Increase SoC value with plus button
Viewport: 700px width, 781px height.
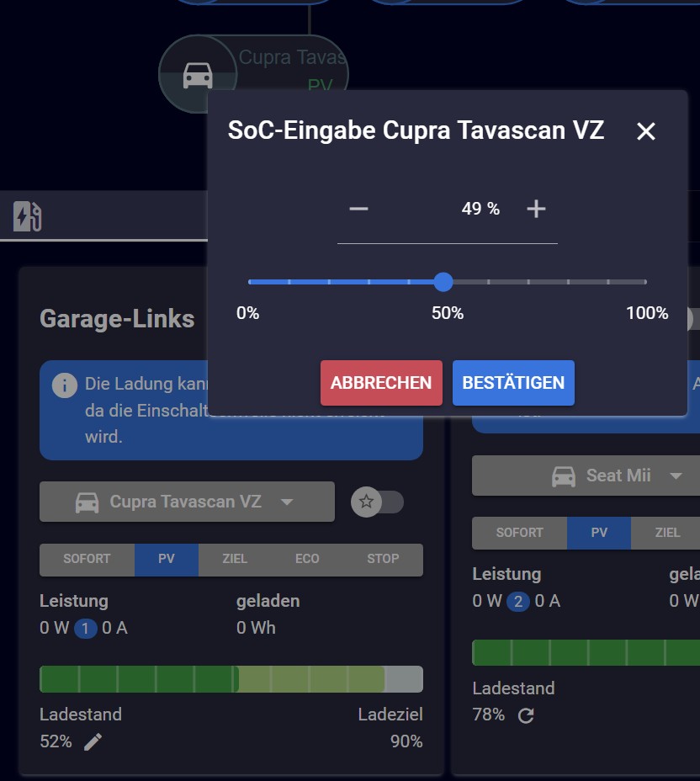[536, 209]
